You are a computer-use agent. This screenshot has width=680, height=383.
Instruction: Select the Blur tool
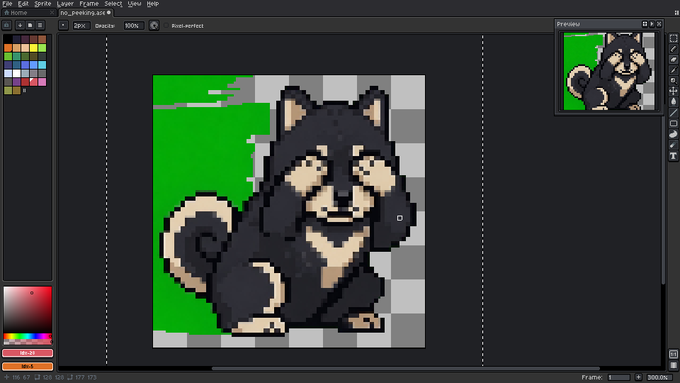(x=673, y=145)
